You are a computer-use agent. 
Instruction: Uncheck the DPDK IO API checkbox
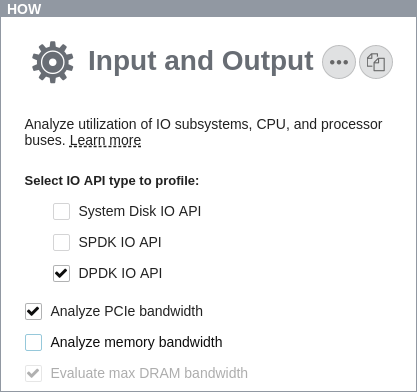tap(61, 273)
